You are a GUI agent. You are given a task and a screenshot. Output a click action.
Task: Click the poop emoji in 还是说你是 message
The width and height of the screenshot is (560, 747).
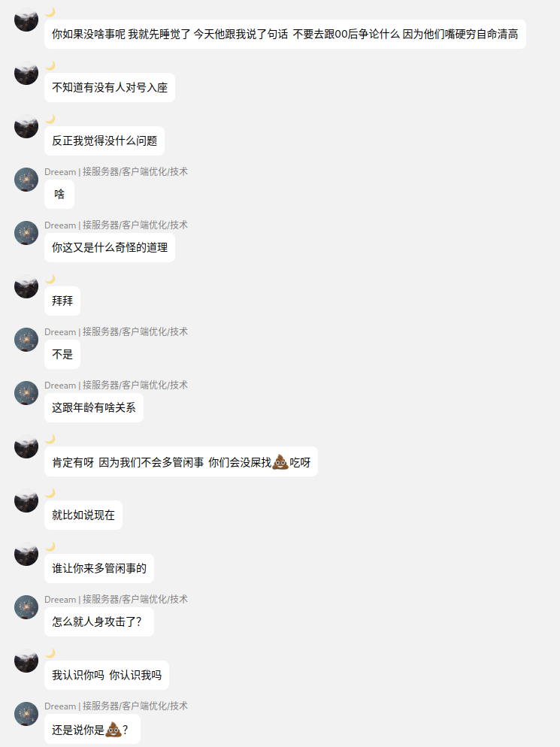tap(114, 729)
